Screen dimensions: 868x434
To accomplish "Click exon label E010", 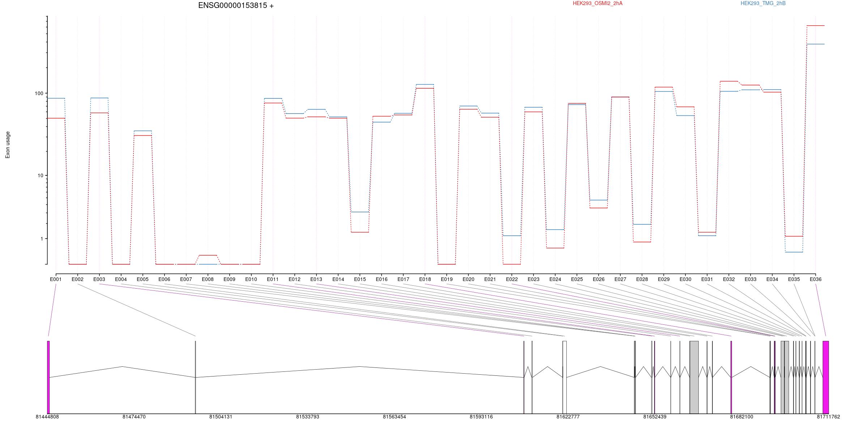I will (251, 279).
